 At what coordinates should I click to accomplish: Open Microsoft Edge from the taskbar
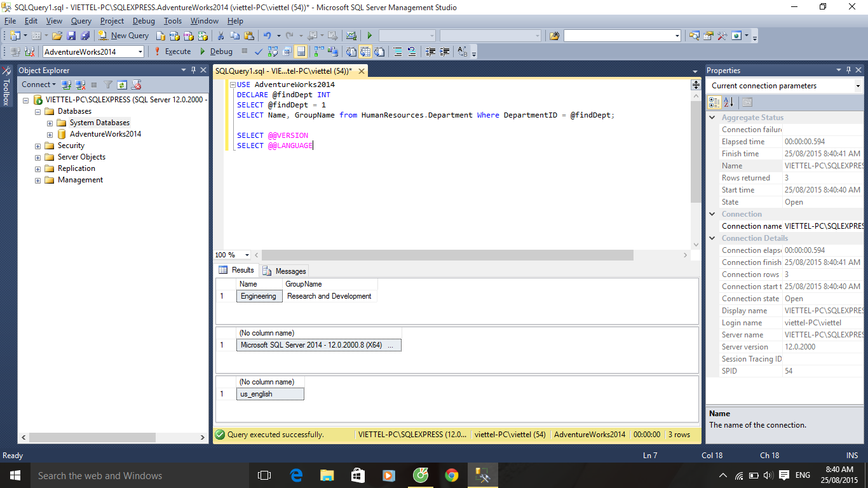click(x=296, y=475)
